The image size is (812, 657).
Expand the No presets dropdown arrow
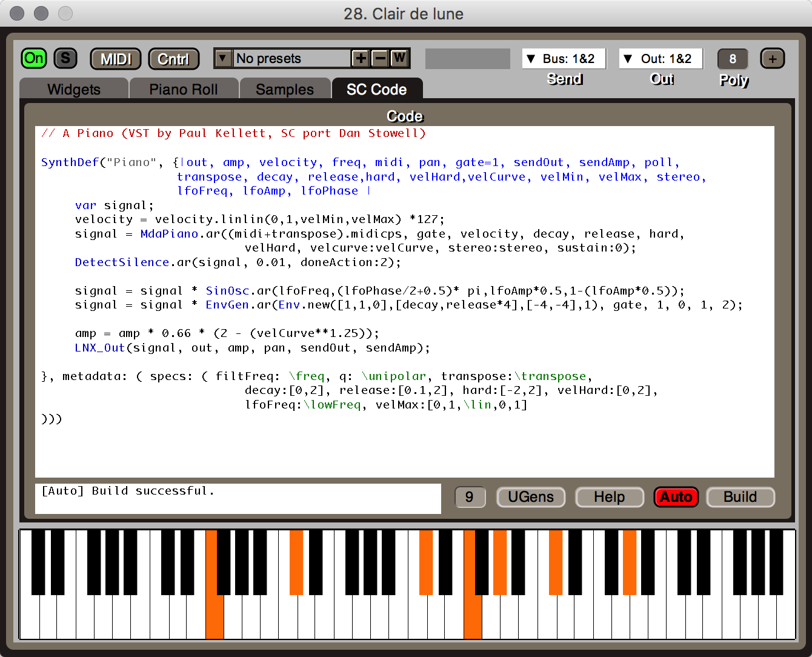[223, 58]
